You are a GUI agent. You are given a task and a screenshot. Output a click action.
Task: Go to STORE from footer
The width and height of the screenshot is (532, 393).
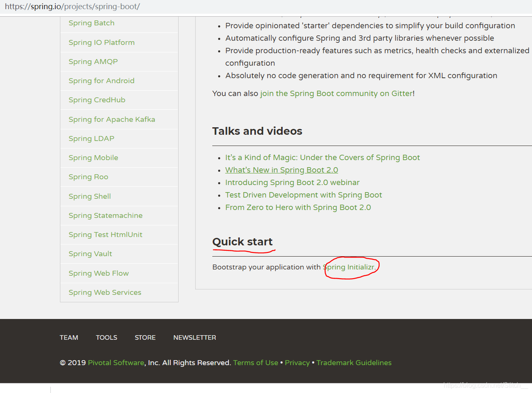click(x=145, y=338)
